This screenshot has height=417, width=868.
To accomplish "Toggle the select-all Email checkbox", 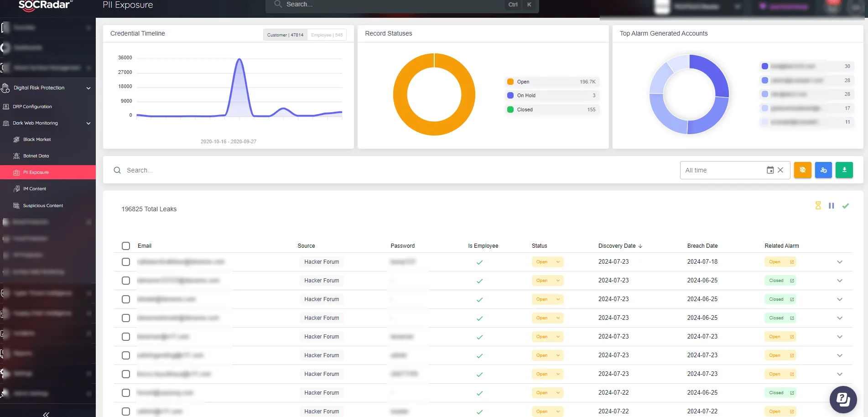I will (x=126, y=246).
